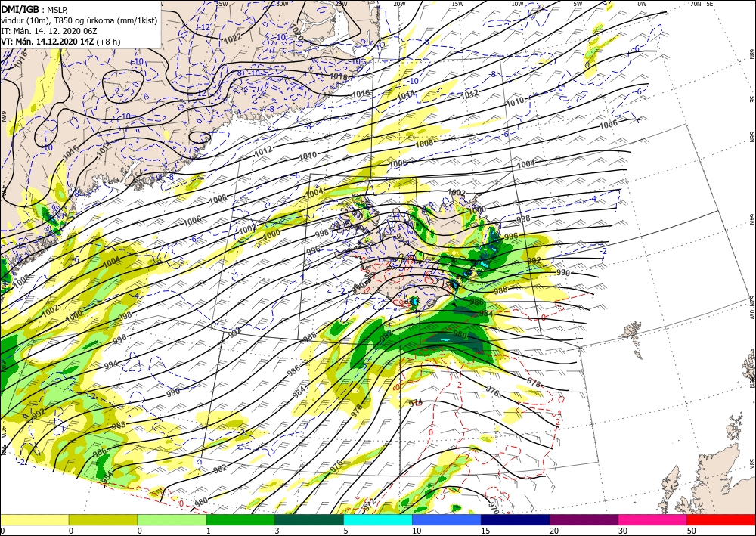
Task: Click the pink legend swatch
Action: click(x=652, y=519)
